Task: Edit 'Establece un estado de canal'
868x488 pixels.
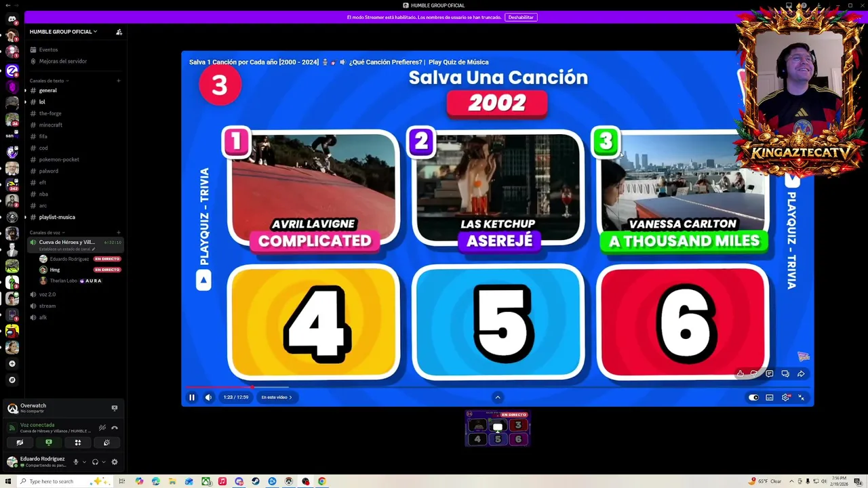Action: (67, 249)
